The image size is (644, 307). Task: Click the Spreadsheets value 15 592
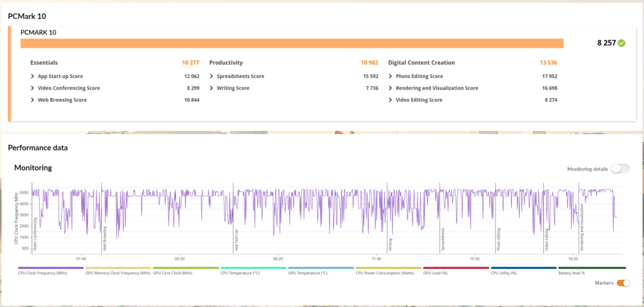pos(371,77)
